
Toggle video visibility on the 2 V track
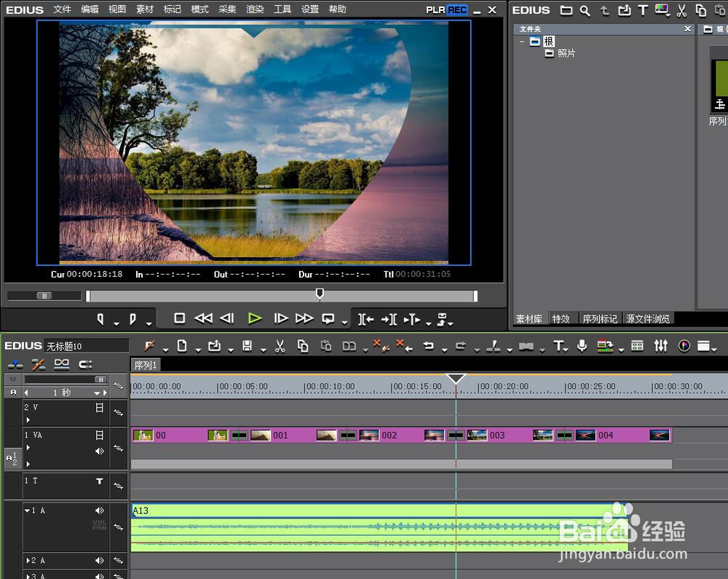click(x=99, y=408)
